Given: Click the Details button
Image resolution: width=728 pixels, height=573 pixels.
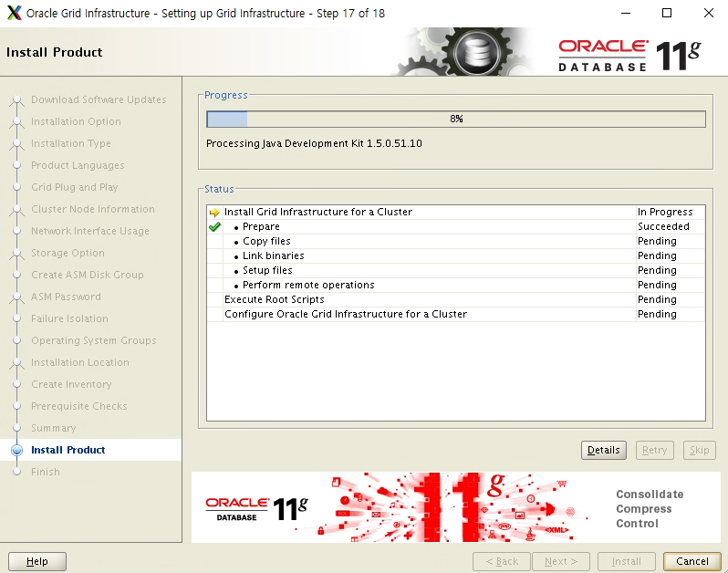Looking at the screenshot, I should [603, 450].
